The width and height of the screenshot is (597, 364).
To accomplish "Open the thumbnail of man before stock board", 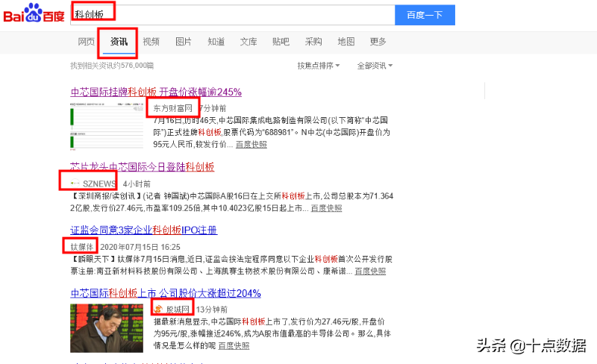I will (107, 328).
